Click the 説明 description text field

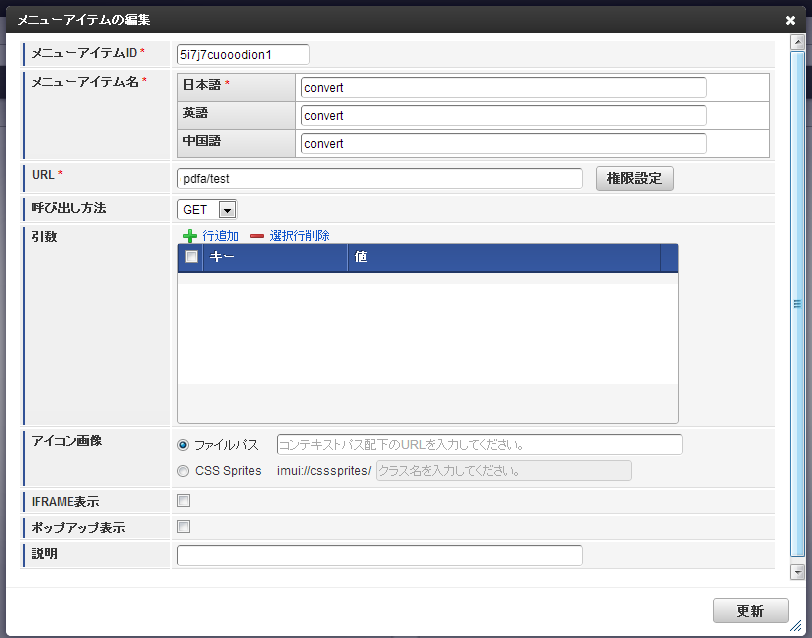tap(380, 556)
